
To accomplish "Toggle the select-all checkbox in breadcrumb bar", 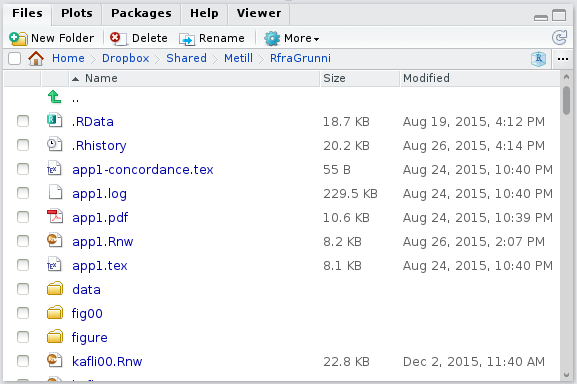I will pos(14,58).
